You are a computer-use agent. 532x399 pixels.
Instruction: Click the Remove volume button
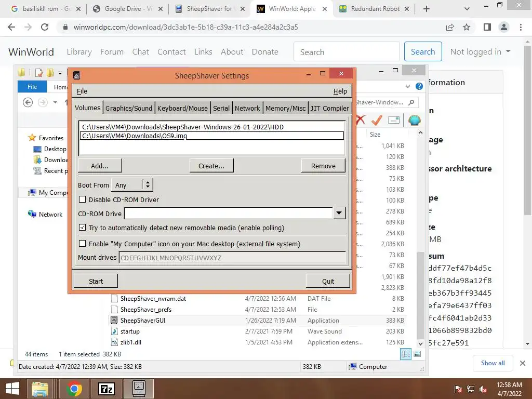[323, 166]
